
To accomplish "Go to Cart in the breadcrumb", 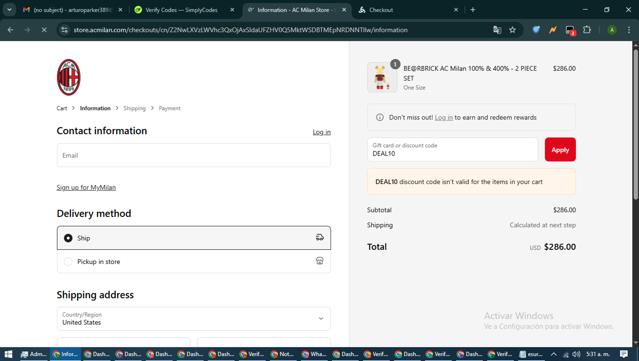I will (62, 108).
